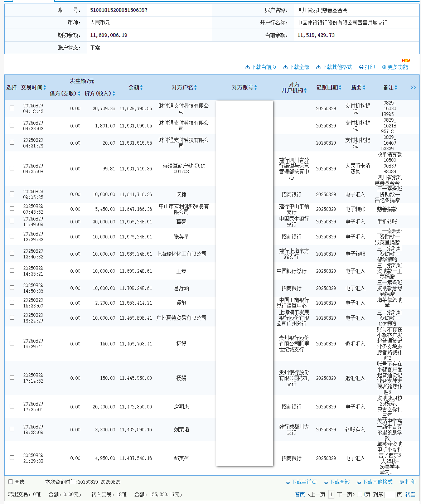Expand more columns with double chevron

click(413, 88)
